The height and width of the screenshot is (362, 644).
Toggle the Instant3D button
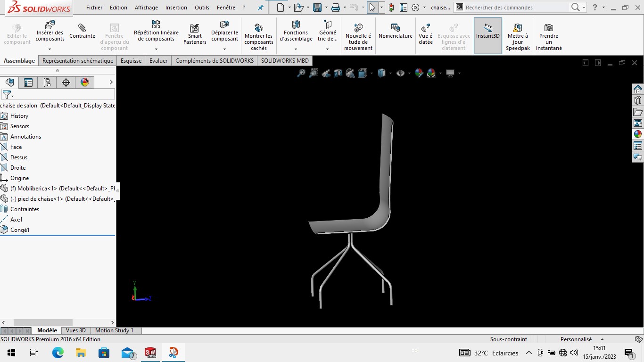point(487,36)
